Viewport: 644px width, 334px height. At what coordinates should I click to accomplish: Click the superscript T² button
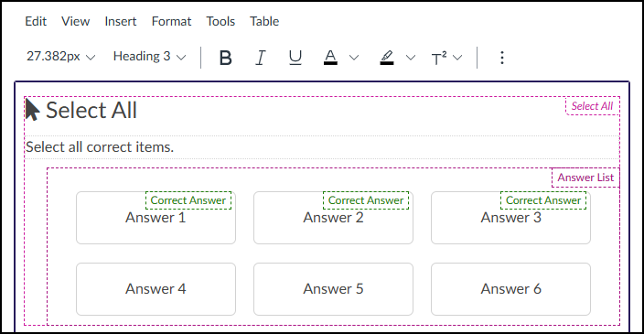tap(439, 58)
